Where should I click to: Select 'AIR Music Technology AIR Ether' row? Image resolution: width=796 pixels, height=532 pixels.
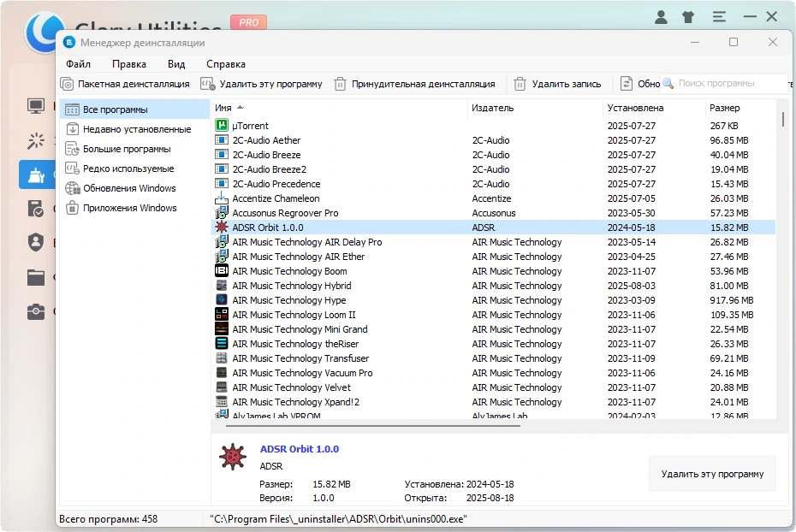493,257
